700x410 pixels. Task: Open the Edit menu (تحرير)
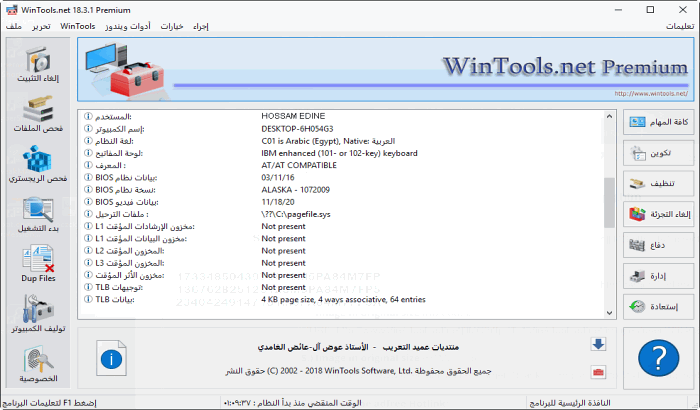(41, 26)
